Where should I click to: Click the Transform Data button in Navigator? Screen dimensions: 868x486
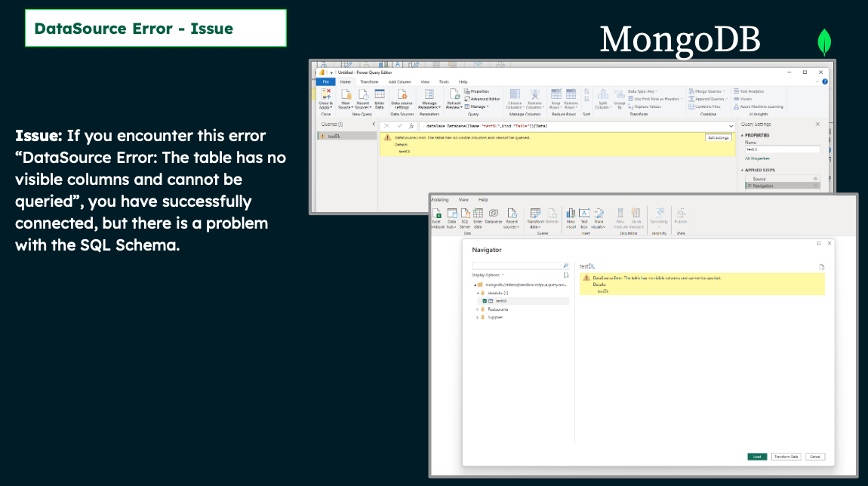[x=786, y=457]
